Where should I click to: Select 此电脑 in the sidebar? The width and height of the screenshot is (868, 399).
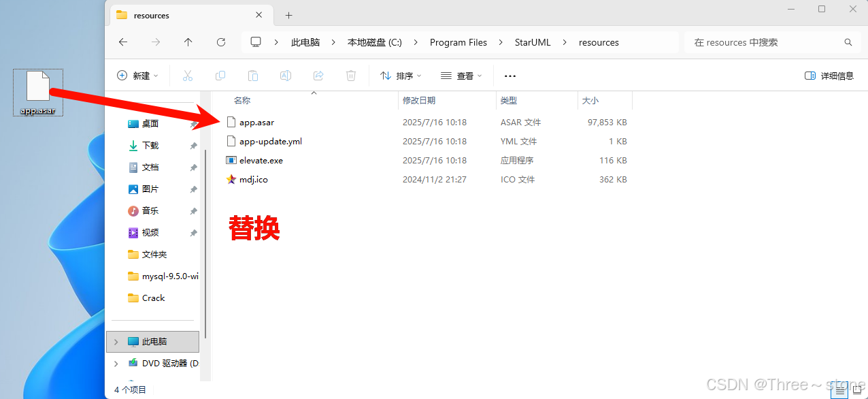pos(153,342)
